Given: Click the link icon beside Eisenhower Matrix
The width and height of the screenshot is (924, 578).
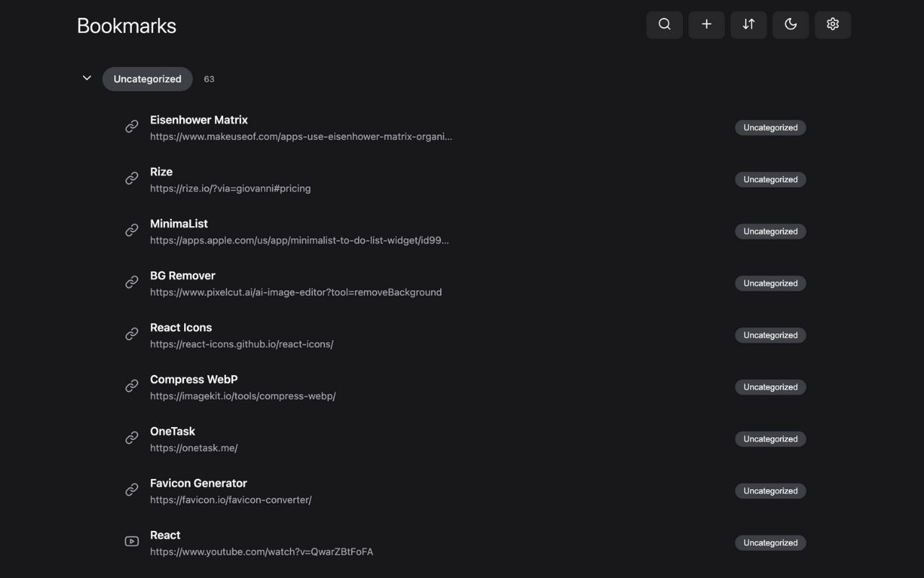Looking at the screenshot, I should 131,126.
